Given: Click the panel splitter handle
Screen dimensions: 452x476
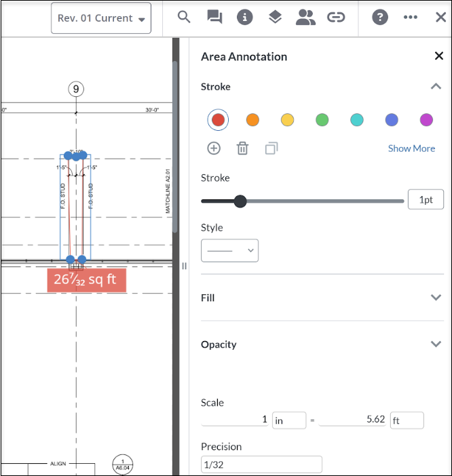Looking at the screenshot, I should click(x=184, y=266).
